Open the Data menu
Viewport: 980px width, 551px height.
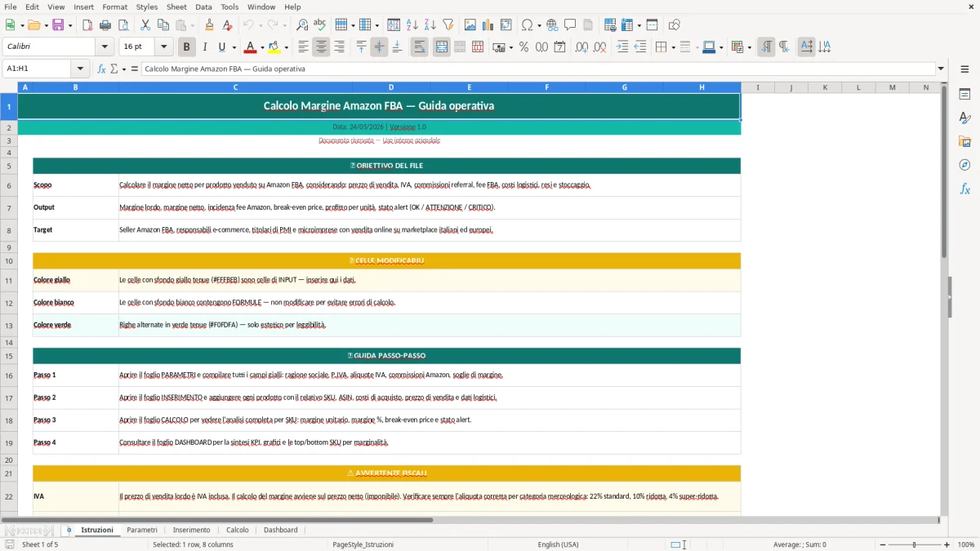(203, 7)
